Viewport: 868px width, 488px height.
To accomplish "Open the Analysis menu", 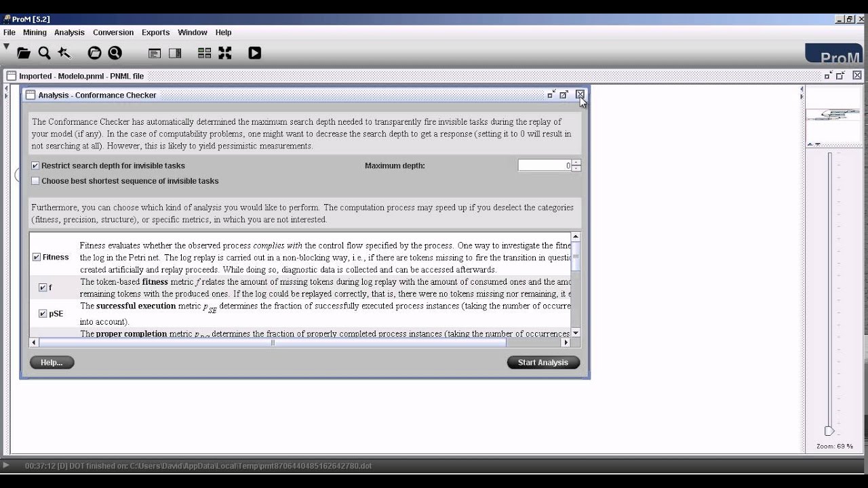I will (x=69, y=33).
